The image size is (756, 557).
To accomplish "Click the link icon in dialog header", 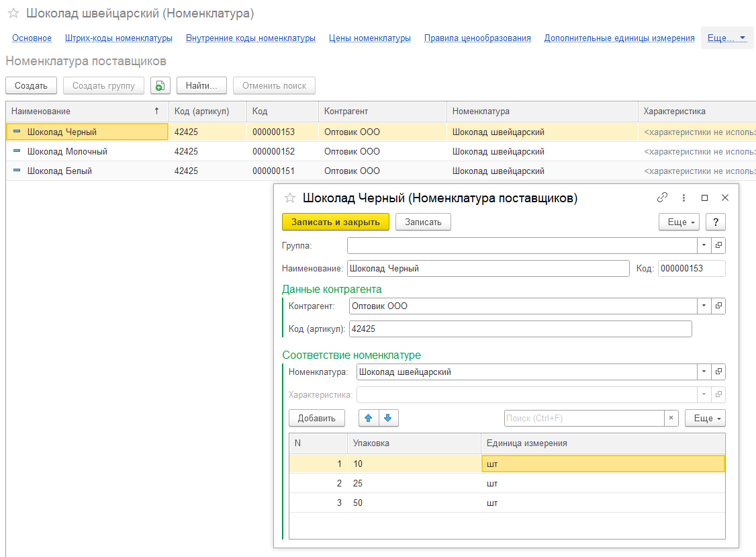I will (662, 198).
